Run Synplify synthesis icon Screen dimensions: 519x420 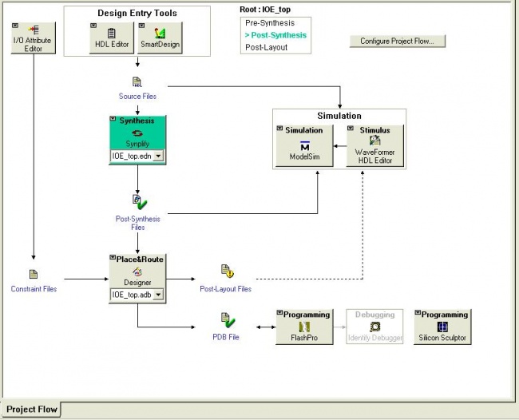coord(137,133)
